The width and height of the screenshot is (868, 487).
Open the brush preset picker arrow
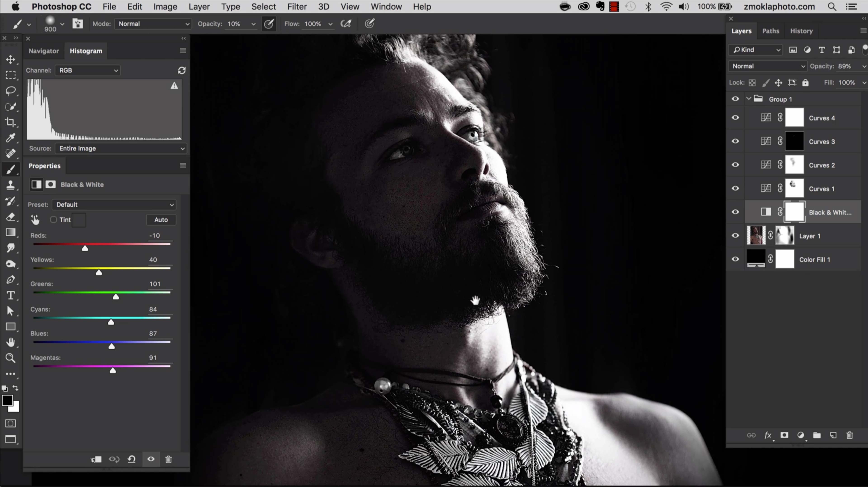(62, 24)
